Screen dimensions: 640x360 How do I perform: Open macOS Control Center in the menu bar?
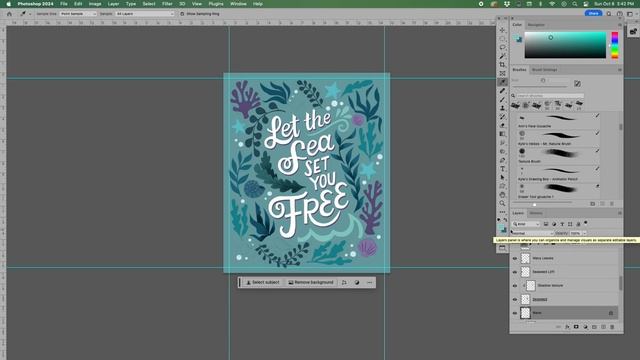point(586,4)
